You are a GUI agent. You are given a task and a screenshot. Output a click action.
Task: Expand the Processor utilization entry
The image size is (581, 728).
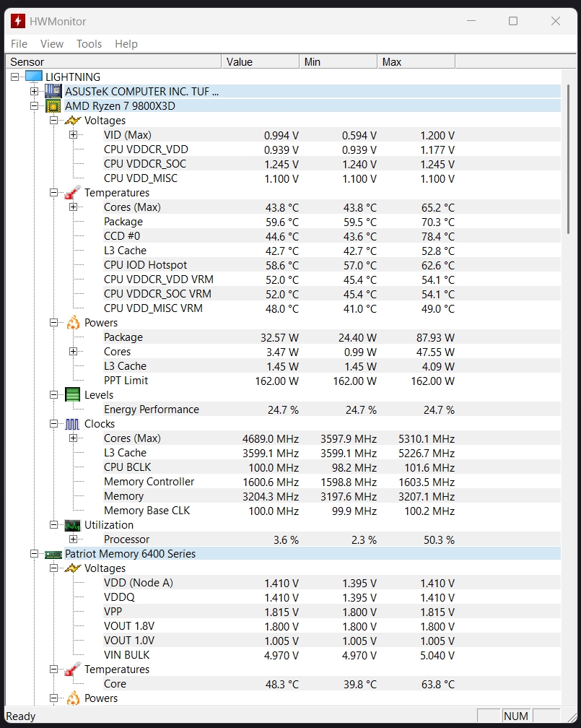pos(73,539)
